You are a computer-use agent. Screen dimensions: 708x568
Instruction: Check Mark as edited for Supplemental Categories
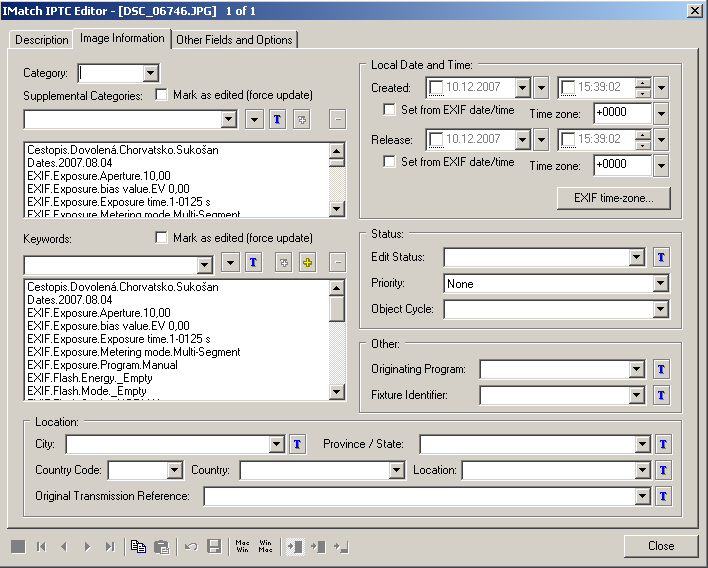pos(161,95)
